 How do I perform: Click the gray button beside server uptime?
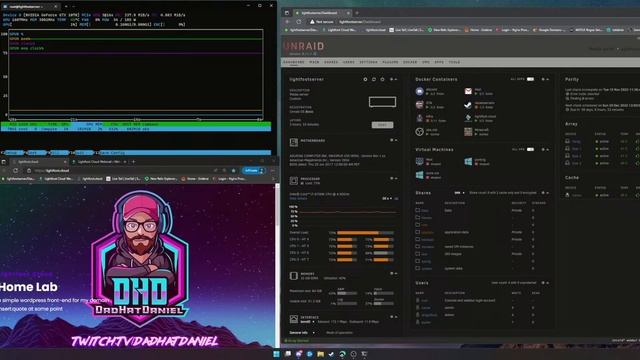click(x=382, y=125)
